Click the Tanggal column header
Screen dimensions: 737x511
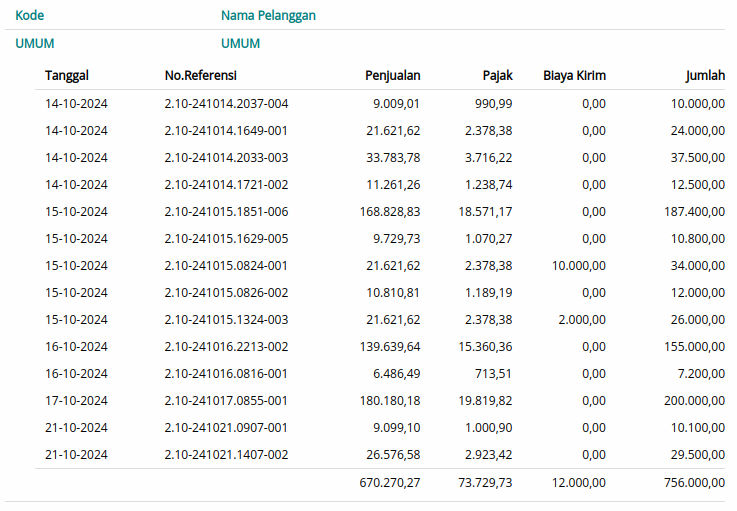[x=67, y=75]
